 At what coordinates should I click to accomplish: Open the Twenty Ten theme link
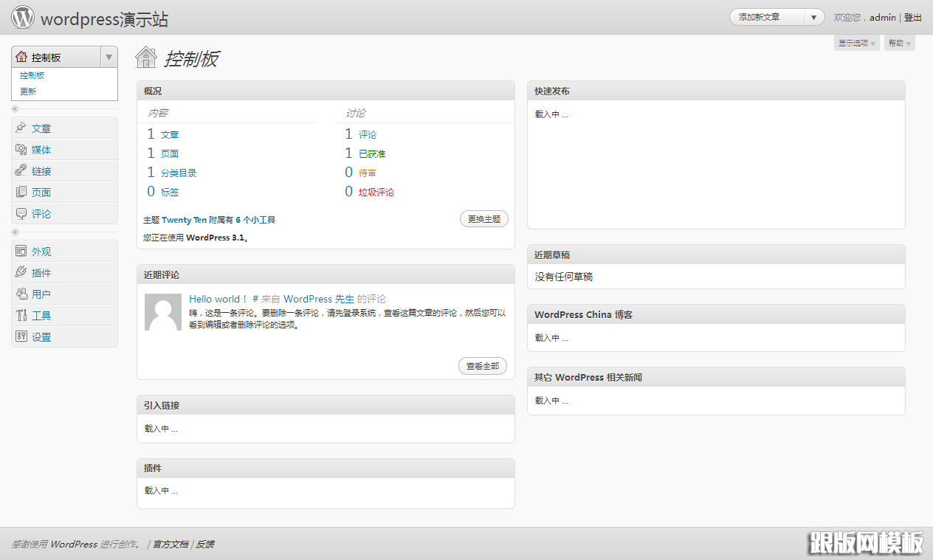[185, 220]
